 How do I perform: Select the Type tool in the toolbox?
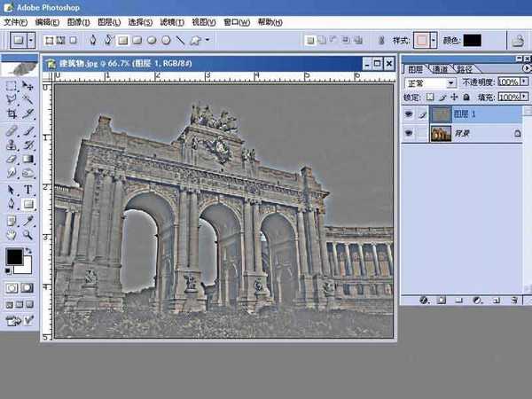pos(28,190)
